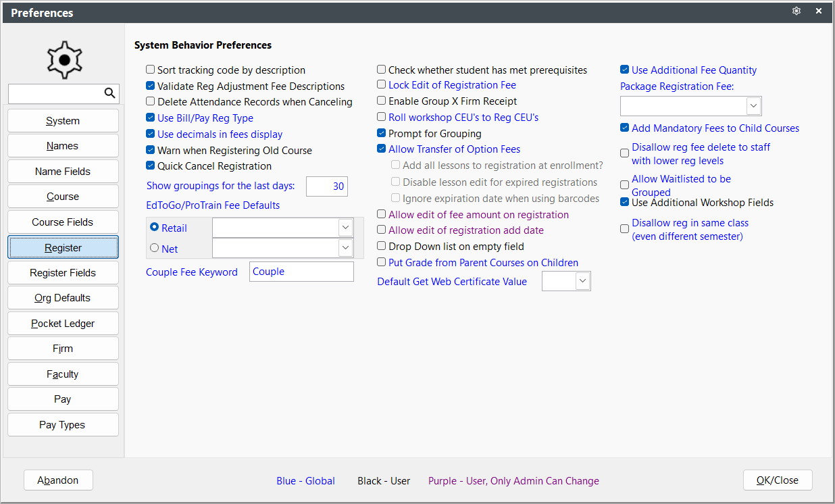
Task: Click Show groupings last days field
Action: [327, 186]
